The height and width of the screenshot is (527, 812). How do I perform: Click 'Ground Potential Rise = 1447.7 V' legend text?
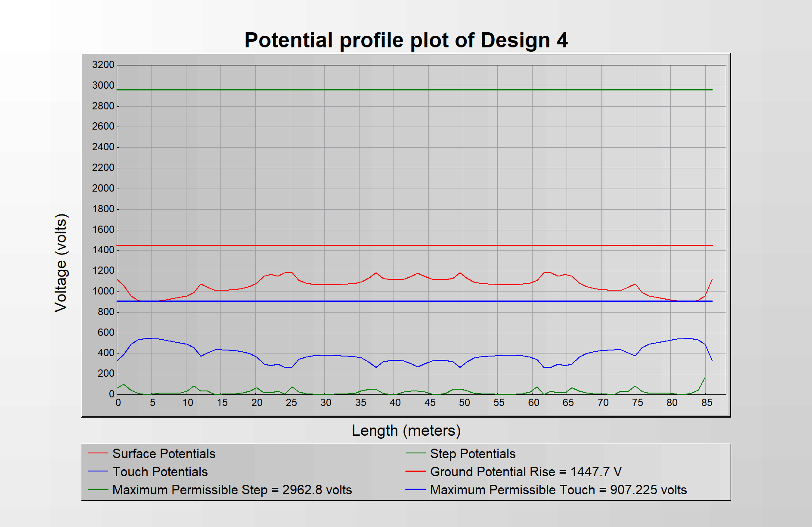coord(526,472)
